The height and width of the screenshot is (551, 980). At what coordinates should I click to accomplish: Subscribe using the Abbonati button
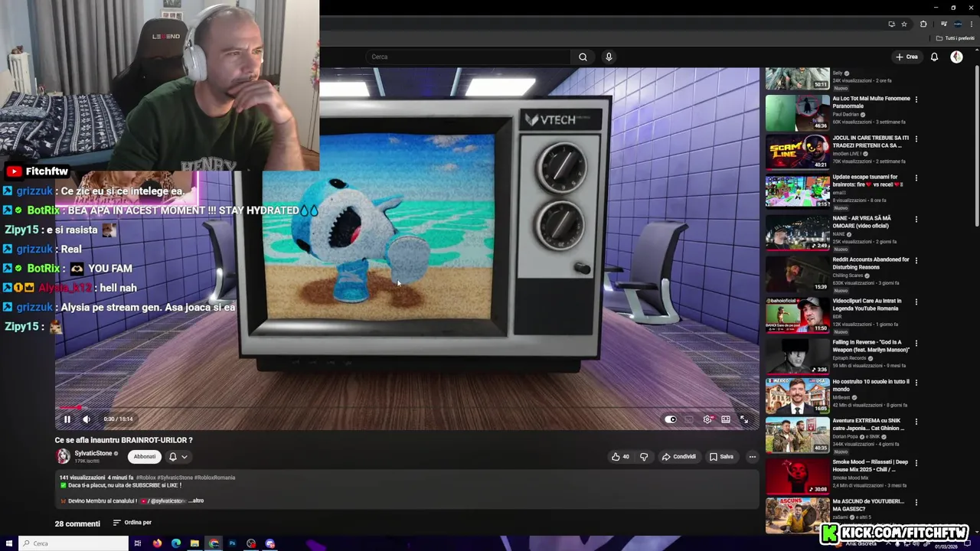145,457
